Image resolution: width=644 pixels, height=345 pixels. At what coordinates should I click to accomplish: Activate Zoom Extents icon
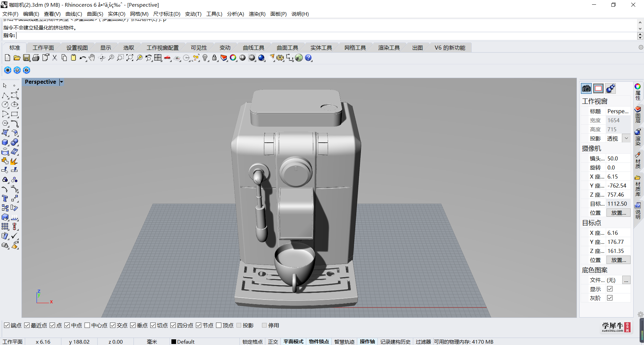click(x=130, y=58)
